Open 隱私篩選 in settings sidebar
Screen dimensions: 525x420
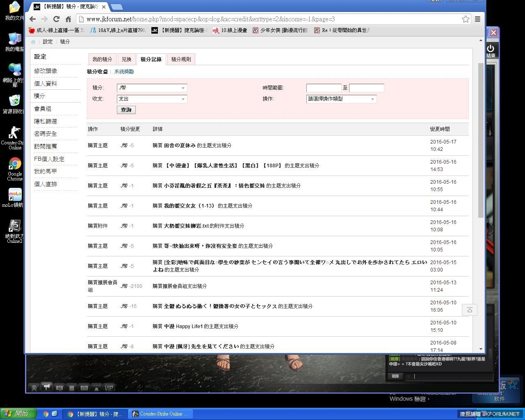[x=46, y=121]
